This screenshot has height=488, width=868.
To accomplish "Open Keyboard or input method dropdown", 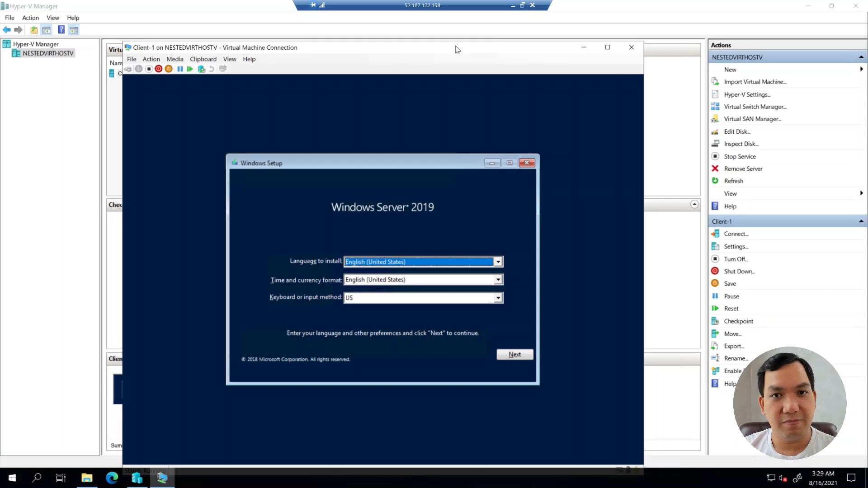I will click(x=498, y=298).
